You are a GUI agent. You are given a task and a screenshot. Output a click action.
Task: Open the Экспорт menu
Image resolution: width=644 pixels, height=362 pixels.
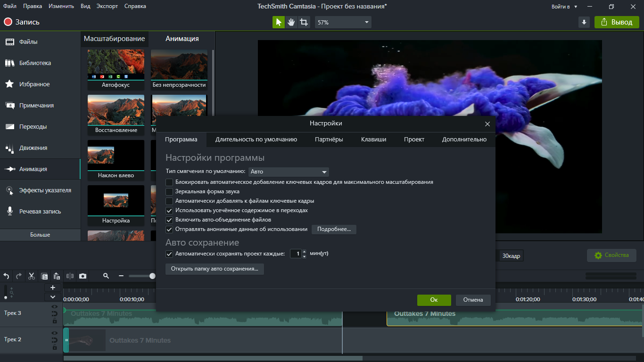click(107, 6)
